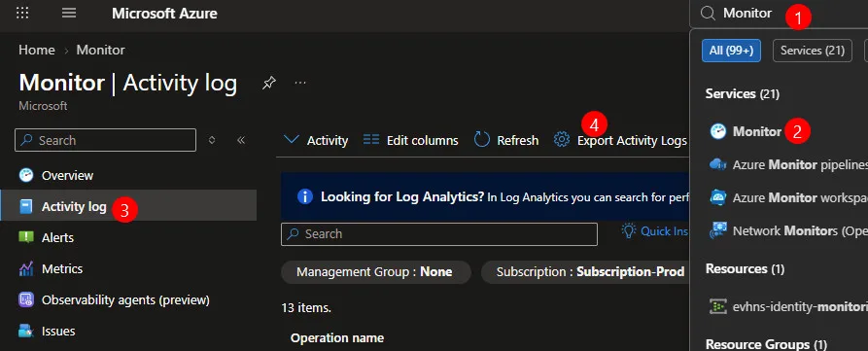Open Issues in the sidebar
Screen dimensions: 868x351
(x=58, y=332)
